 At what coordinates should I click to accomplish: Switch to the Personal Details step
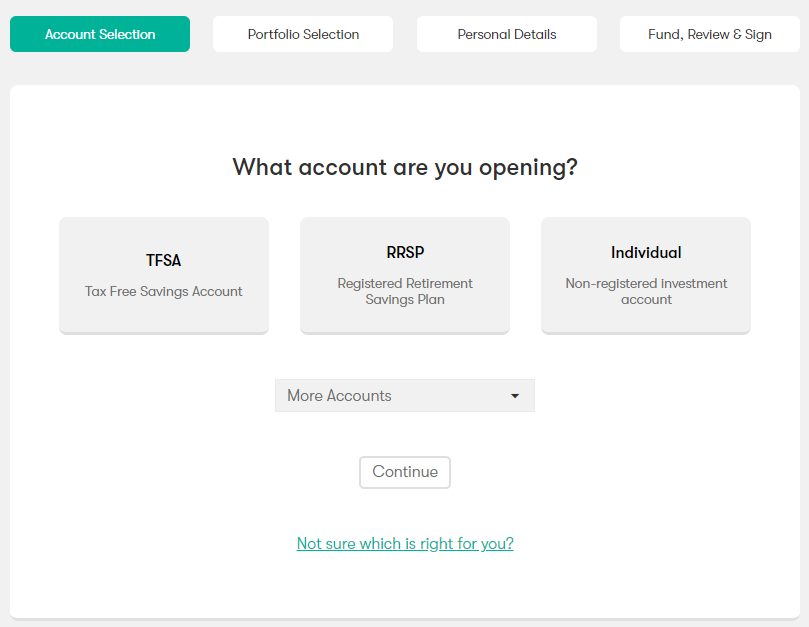coord(506,33)
